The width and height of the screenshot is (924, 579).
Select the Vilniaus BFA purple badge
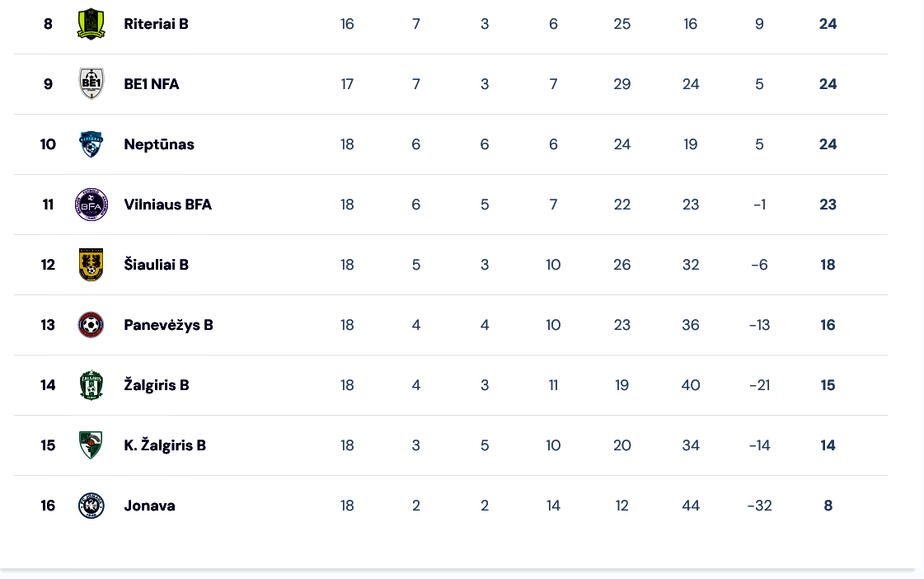pyautogui.click(x=91, y=205)
